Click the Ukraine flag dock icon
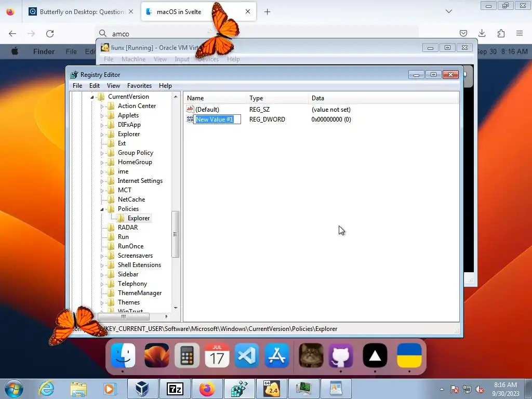The width and height of the screenshot is (532, 399). [409, 355]
